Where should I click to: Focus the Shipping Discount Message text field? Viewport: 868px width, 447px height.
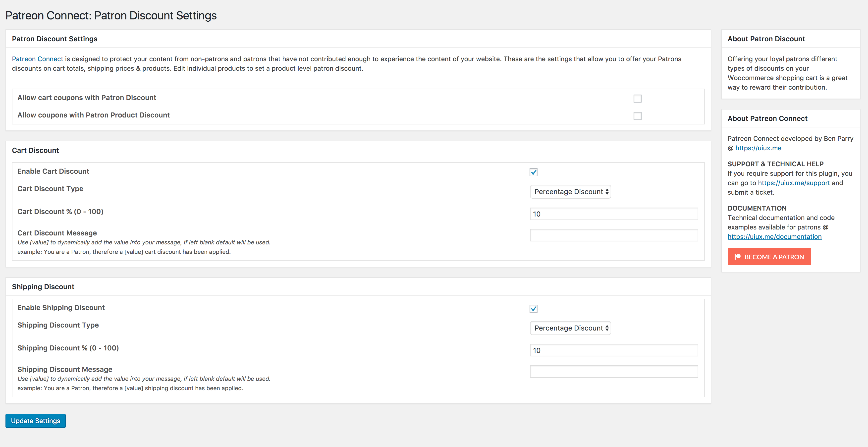[614, 372]
